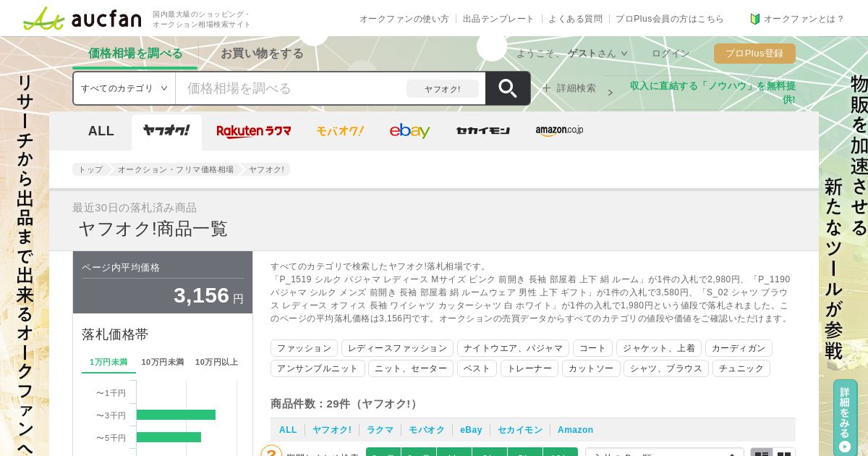Click the プロPlus登録 button
Image resolution: width=868 pixels, height=456 pixels.
(754, 54)
